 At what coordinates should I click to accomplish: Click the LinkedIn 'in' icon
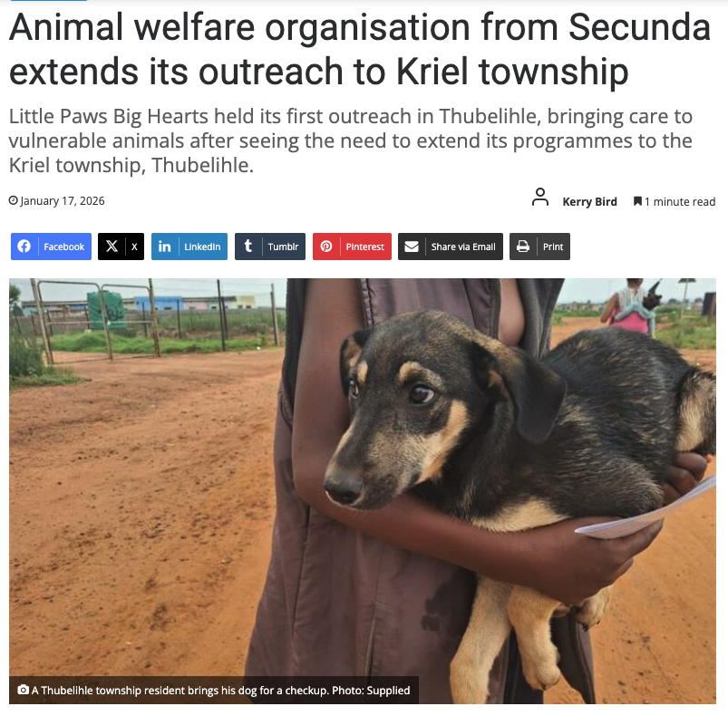(164, 247)
